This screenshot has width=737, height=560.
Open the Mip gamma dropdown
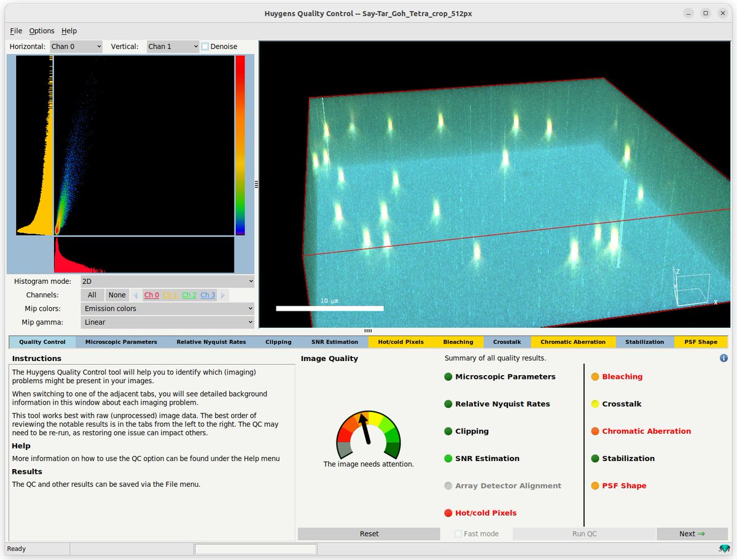[x=167, y=322]
